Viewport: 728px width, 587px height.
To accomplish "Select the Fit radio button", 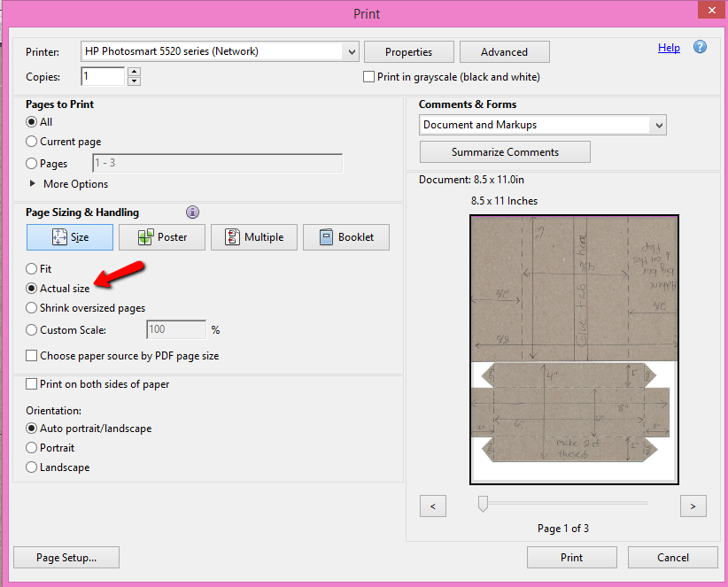I will pyautogui.click(x=32, y=268).
